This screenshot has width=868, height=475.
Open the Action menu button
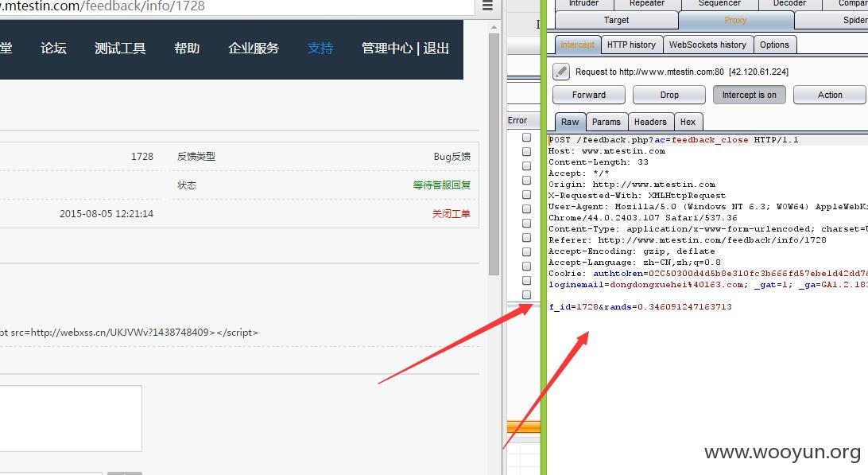point(829,95)
